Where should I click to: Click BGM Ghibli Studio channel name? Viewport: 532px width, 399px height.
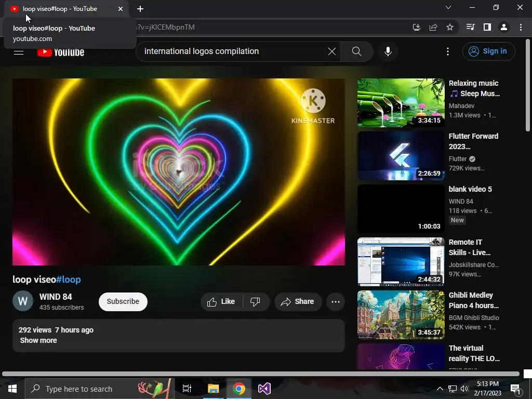point(474,318)
